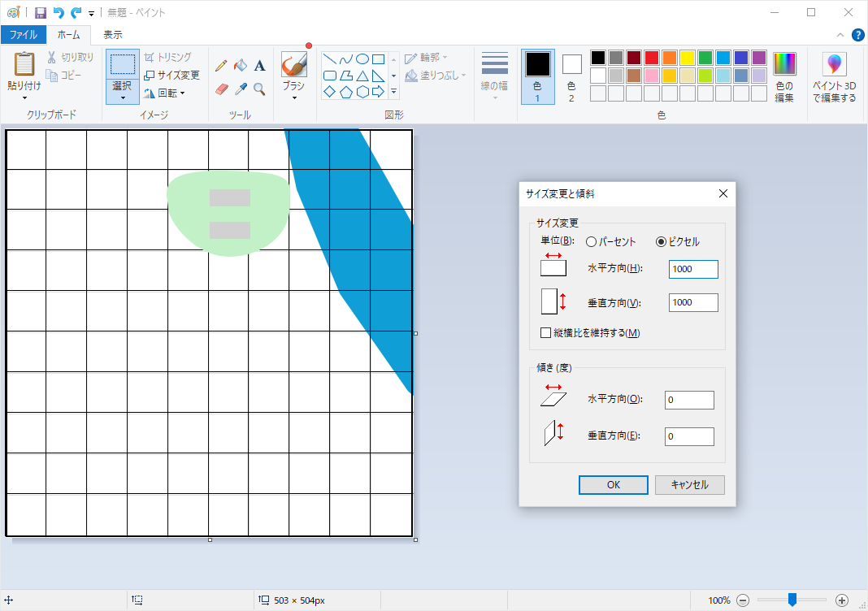Select Color 2 (色2) button

[572, 77]
